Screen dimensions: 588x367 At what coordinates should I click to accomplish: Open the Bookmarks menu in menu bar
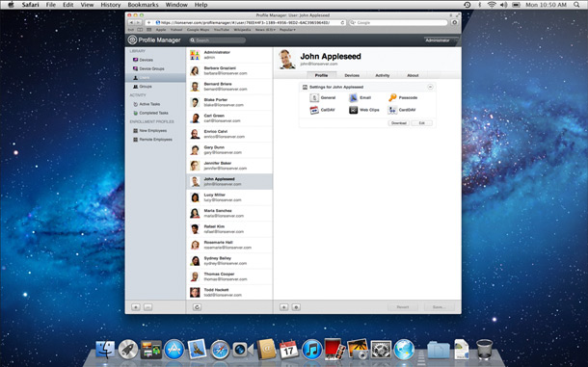143,5
